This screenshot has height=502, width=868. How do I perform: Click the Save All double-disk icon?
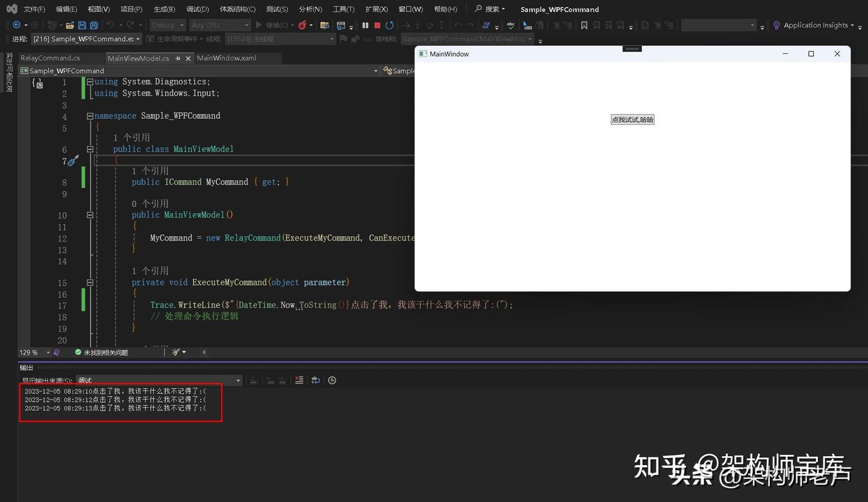tap(94, 25)
